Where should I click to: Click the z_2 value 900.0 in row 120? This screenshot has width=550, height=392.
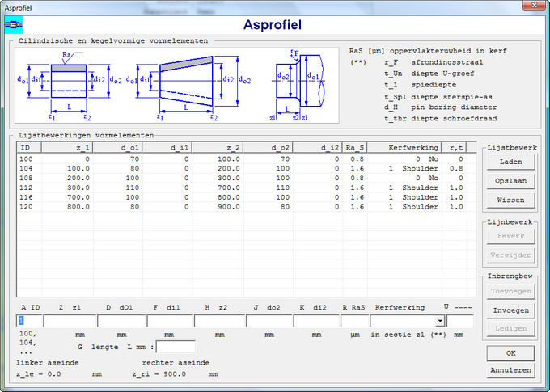click(229, 207)
